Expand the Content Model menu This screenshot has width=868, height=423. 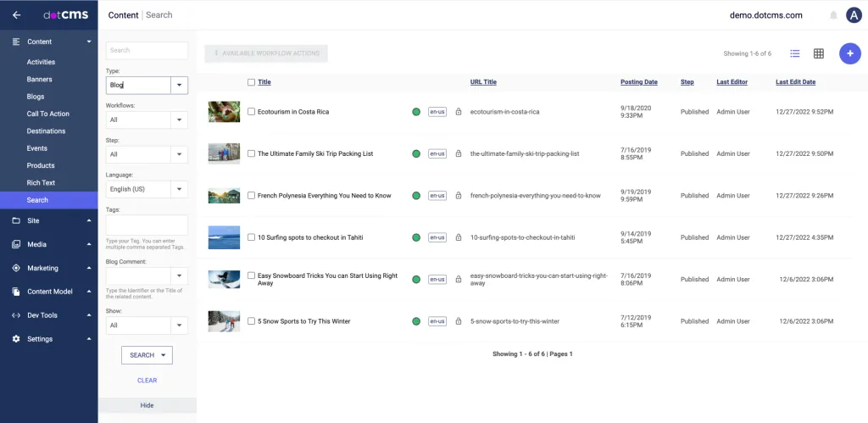[x=50, y=292]
